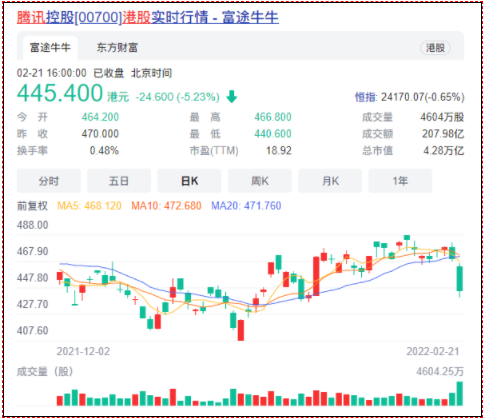This screenshot has width=485, height=420.
Task: Click the 成交量（股）chart label
Action: coord(45,372)
